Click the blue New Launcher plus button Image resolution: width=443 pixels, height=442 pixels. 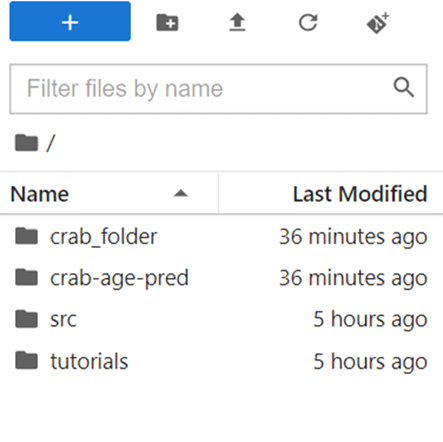70,21
